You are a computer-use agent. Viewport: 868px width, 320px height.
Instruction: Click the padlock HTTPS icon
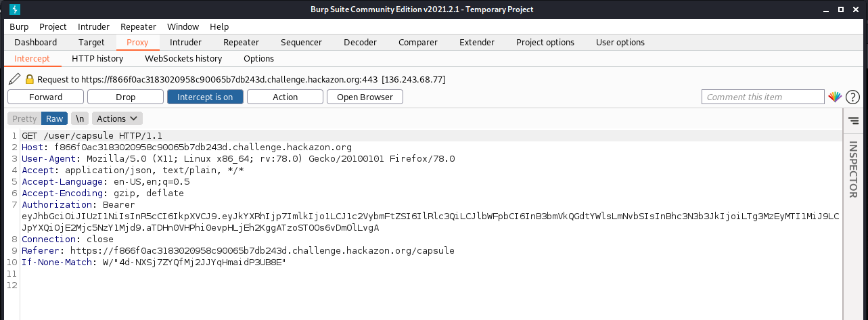[29, 79]
